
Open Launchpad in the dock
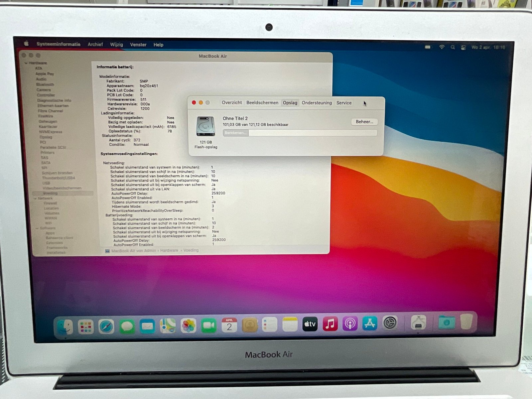(86, 327)
